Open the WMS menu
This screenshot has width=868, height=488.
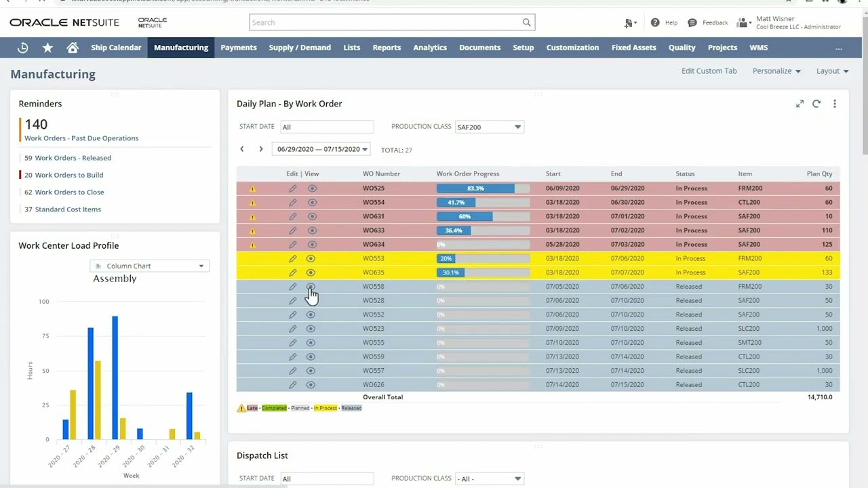pos(758,47)
